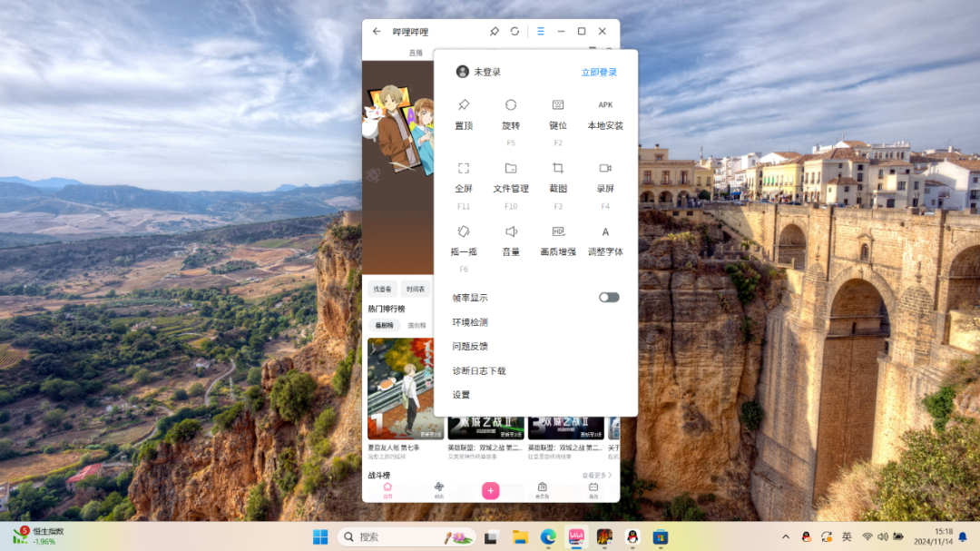Open 画质增强 HD enhancement
980x551 pixels.
click(x=557, y=241)
